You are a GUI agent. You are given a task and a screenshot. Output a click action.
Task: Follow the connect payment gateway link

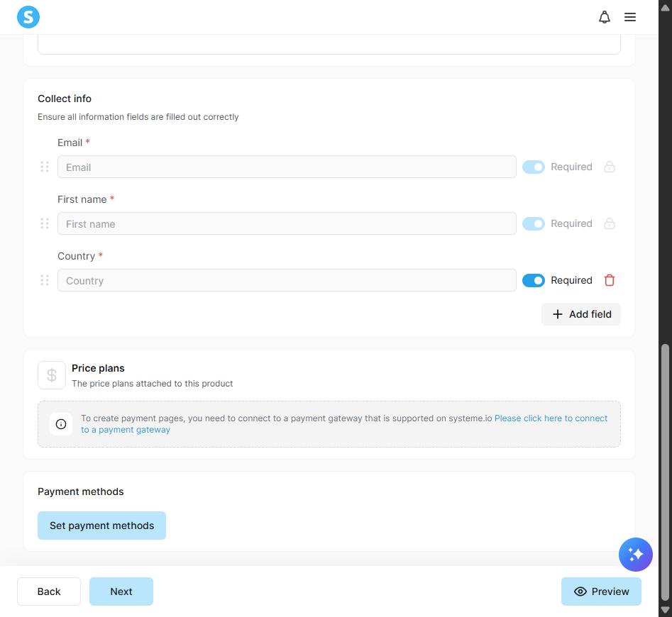tap(551, 418)
